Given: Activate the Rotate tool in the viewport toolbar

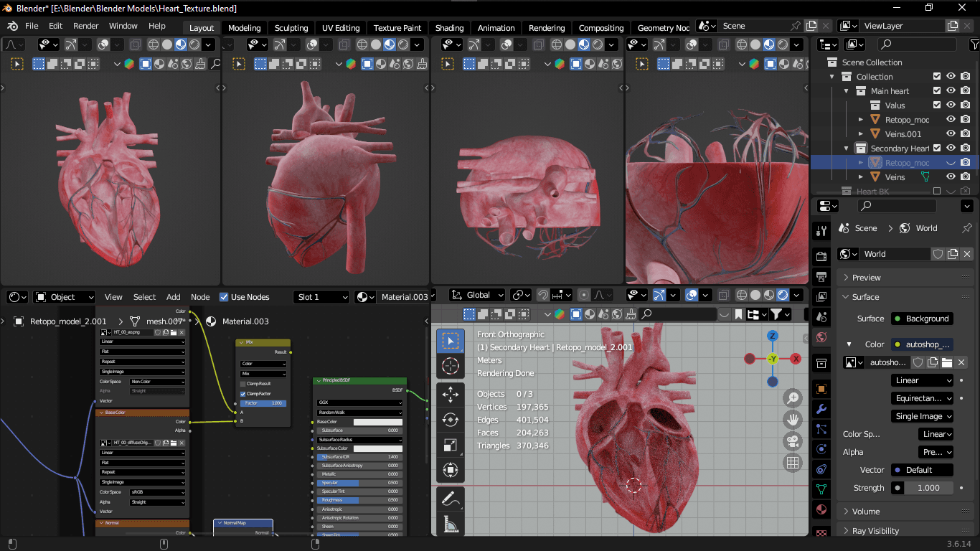Looking at the screenshot, I should 451,420.
